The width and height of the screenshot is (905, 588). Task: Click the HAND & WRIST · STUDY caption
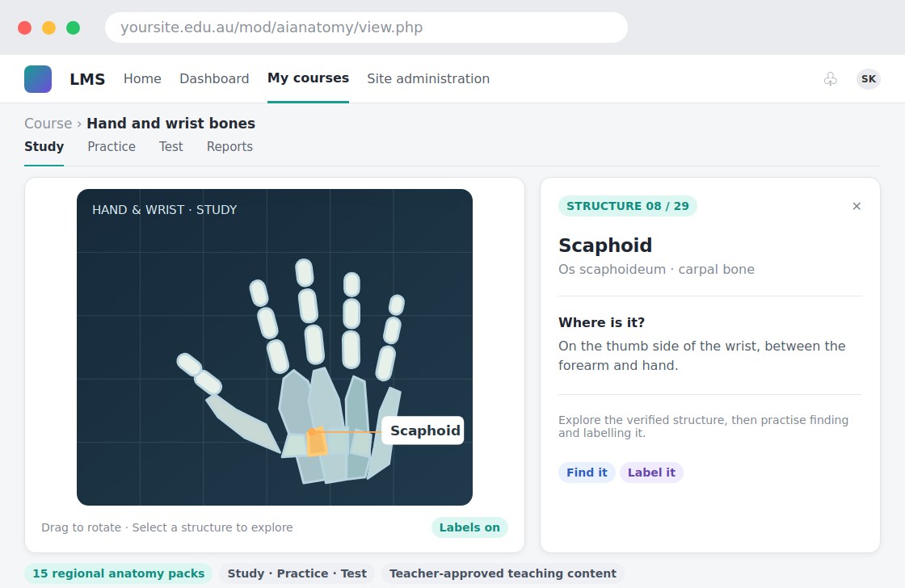click(x=165, y=210)
